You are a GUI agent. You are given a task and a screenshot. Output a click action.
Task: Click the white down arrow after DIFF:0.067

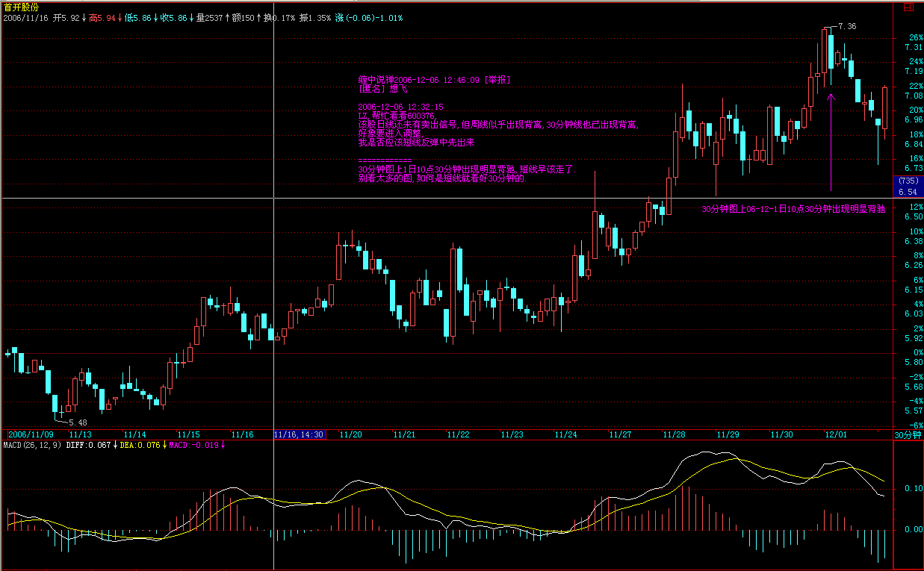[116, 445]
